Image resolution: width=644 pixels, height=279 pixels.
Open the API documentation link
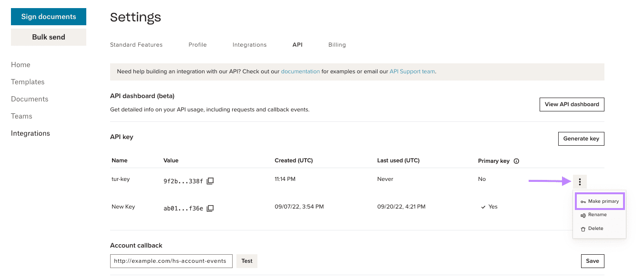click(x=300, y=71)
